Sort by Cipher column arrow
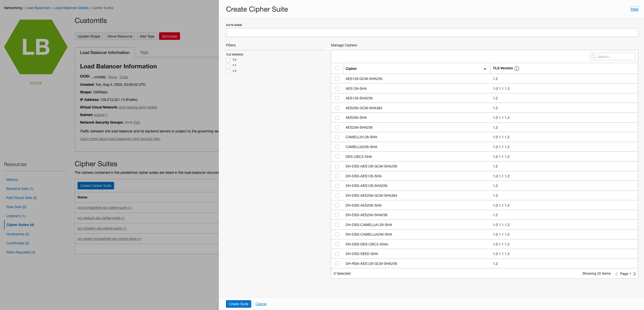Screen dimensions: 644x310 [485, 69]
